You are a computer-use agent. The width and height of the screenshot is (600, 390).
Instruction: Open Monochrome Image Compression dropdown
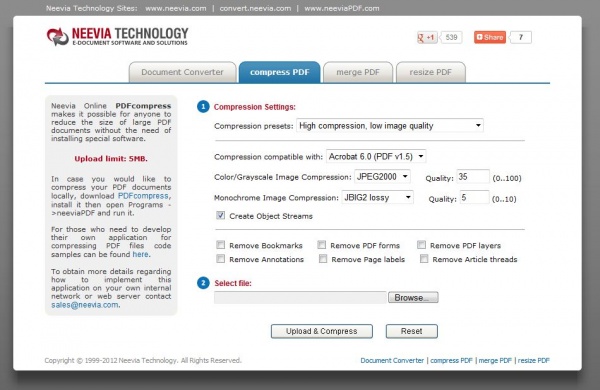(377, 197)
